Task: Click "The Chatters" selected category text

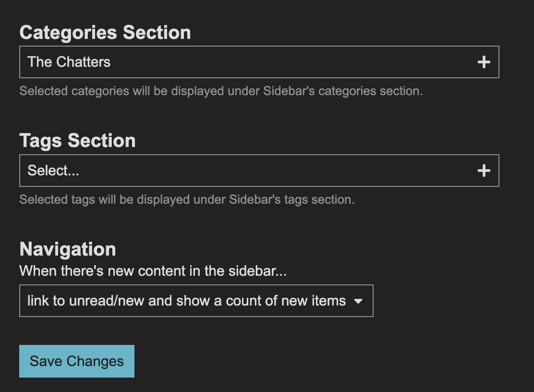Action: (x=69, y=62)
